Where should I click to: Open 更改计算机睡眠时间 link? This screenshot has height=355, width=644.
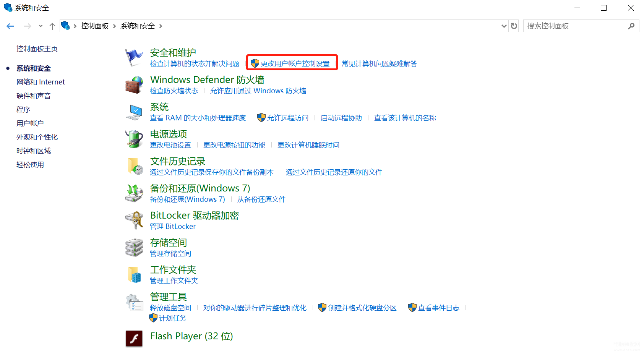point(308,145)
